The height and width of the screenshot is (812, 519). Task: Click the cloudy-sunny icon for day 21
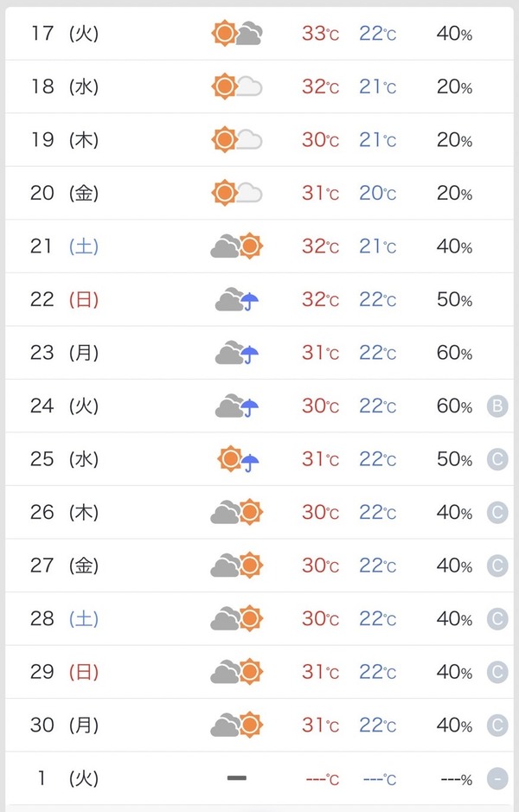coord(237,246)
